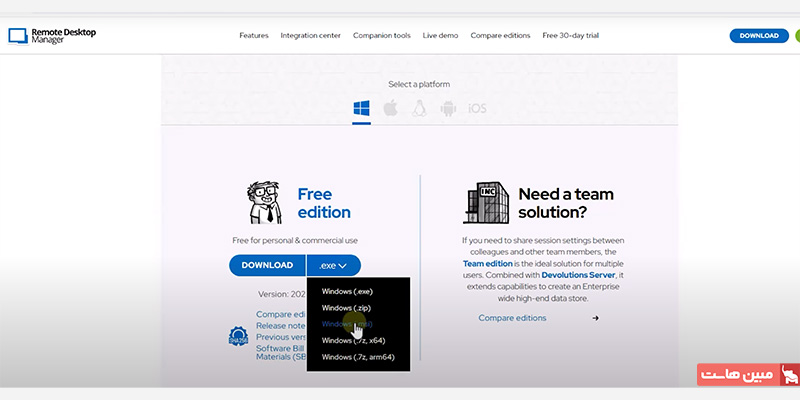Viewport: 800px width, 400px height.
Task: Click the Free edition mascot illustration
Action: point(264,203)
